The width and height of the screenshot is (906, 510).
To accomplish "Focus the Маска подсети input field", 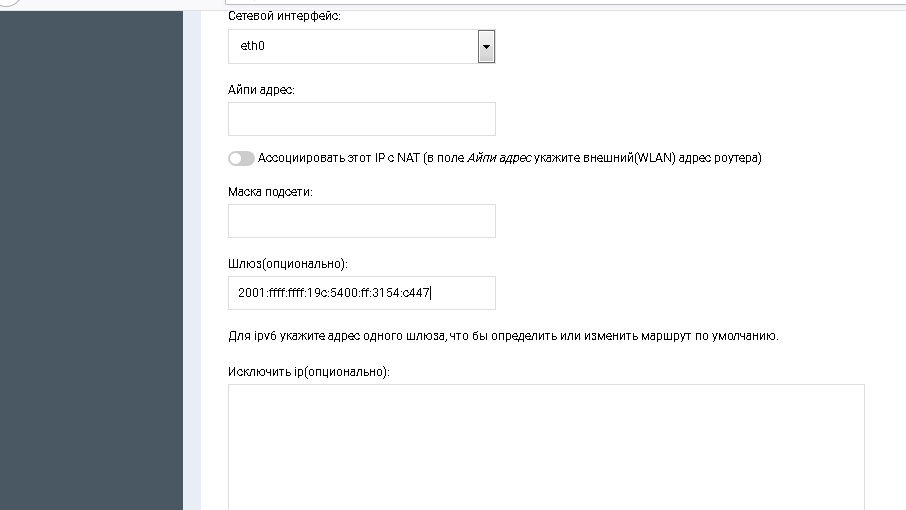I will coord(361,221).
